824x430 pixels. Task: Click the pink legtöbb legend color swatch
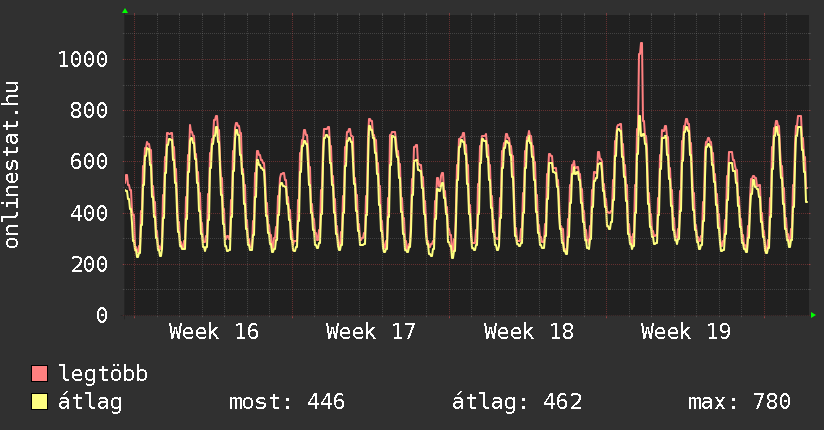[39, 373]
